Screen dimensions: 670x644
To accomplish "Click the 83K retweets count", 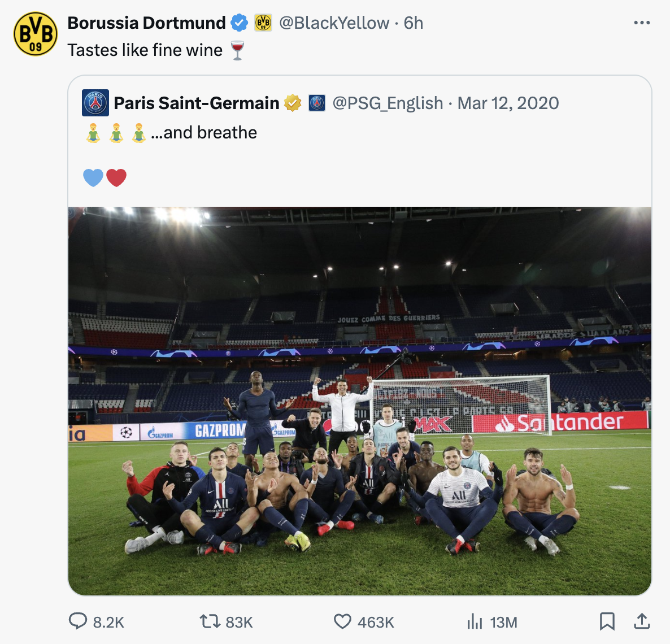I will click(x=238, y=623).
